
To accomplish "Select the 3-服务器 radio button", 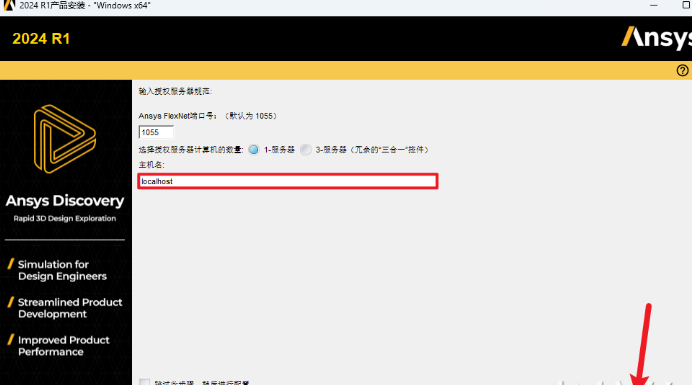I will [305, 150].
